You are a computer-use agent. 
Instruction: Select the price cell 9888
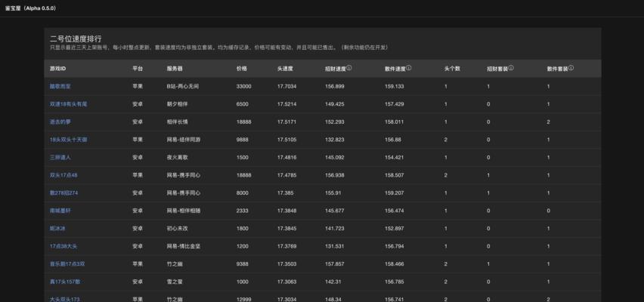243,140
